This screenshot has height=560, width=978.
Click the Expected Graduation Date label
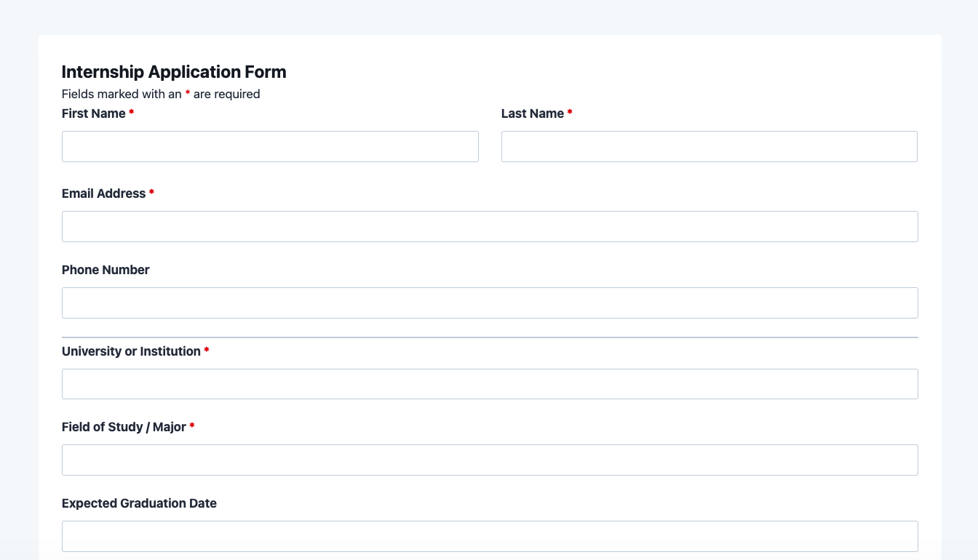click(x=139, y=503)
